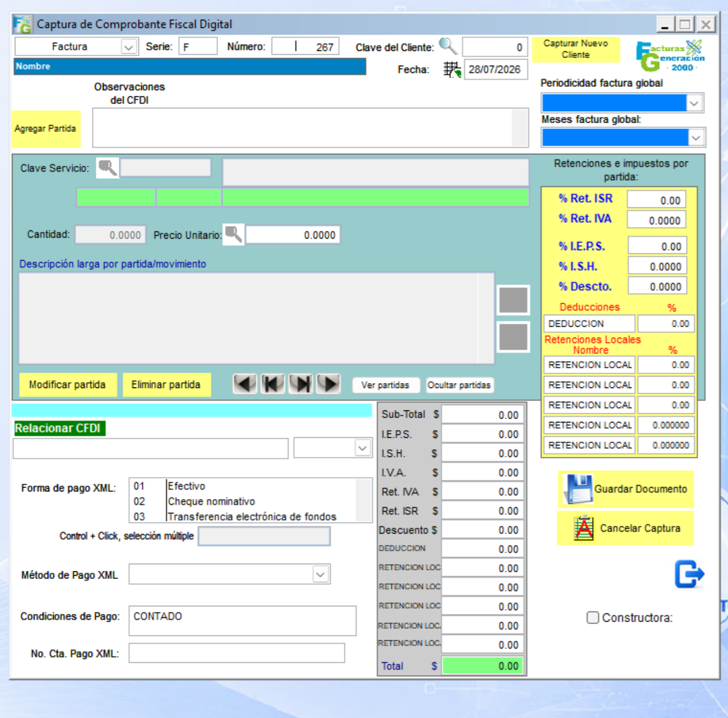Open client search magnifier icon
This screenshot has width=728, height=718.
pos(448,47)
